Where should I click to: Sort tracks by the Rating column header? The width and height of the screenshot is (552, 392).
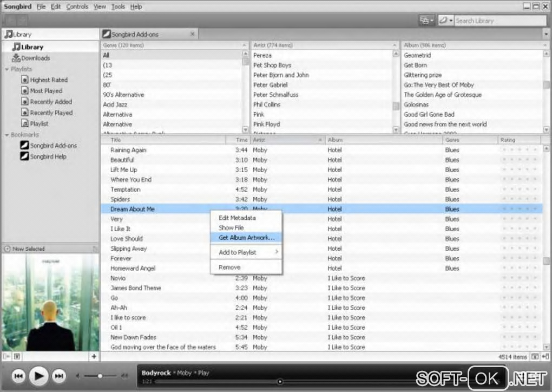520,140
